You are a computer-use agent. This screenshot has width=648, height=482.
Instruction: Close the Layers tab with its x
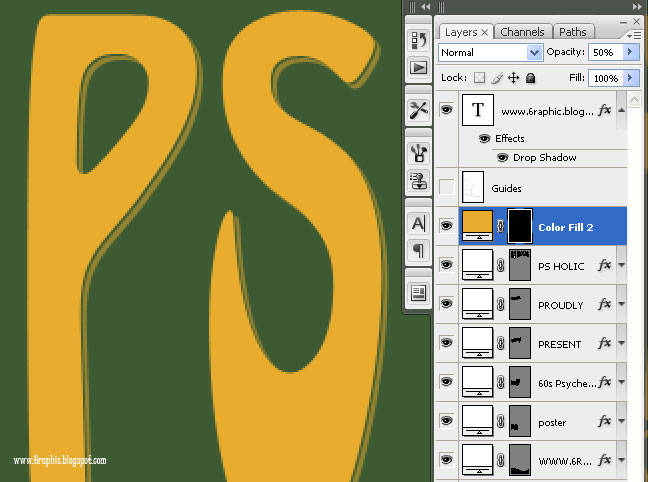(x=485, y=32)
